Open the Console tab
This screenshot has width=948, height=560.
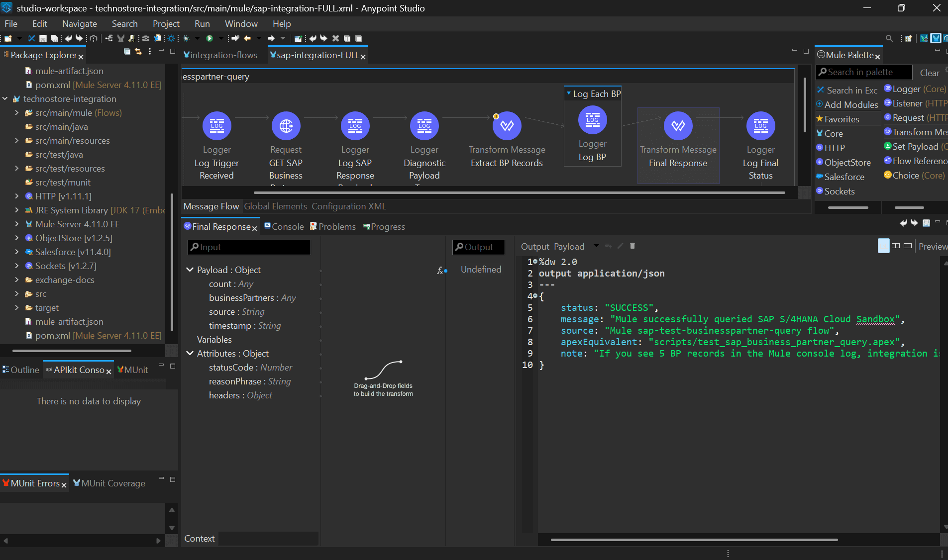click(x=284, y=226)
